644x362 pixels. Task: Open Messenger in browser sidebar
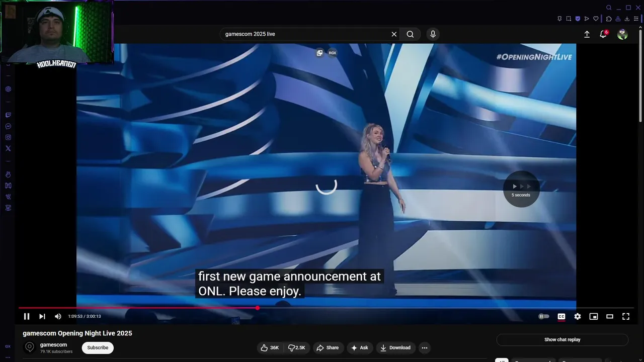tap(8, 126)
